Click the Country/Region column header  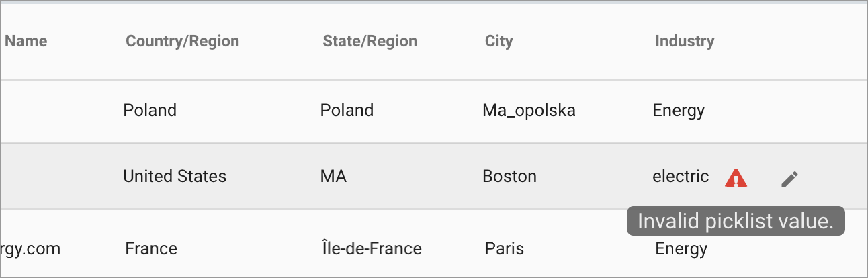pos(182,41)
